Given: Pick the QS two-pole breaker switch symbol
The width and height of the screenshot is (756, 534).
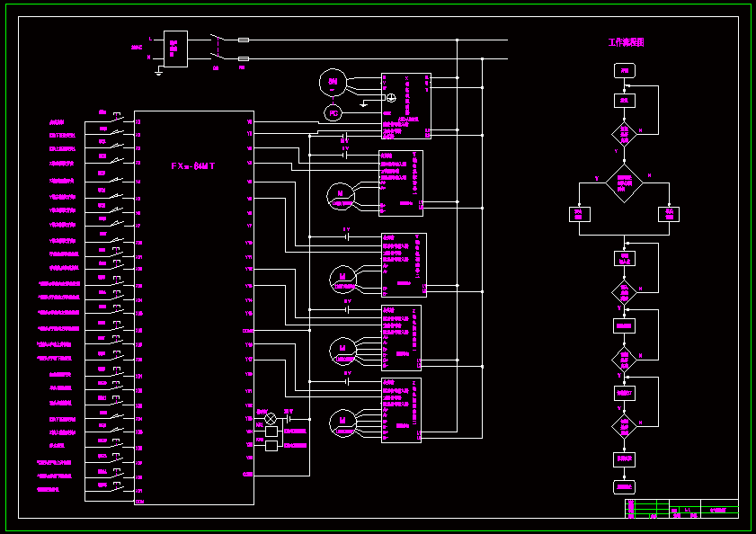Looking at the screenshot, I should 218,49.
